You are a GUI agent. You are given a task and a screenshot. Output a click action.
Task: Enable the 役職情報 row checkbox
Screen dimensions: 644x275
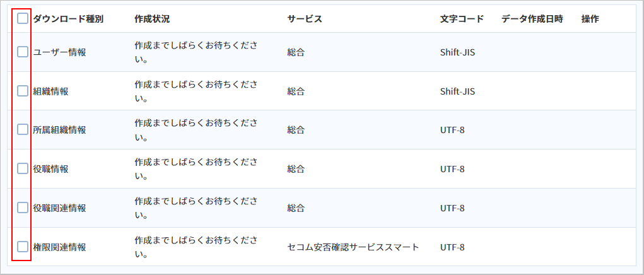23,168
